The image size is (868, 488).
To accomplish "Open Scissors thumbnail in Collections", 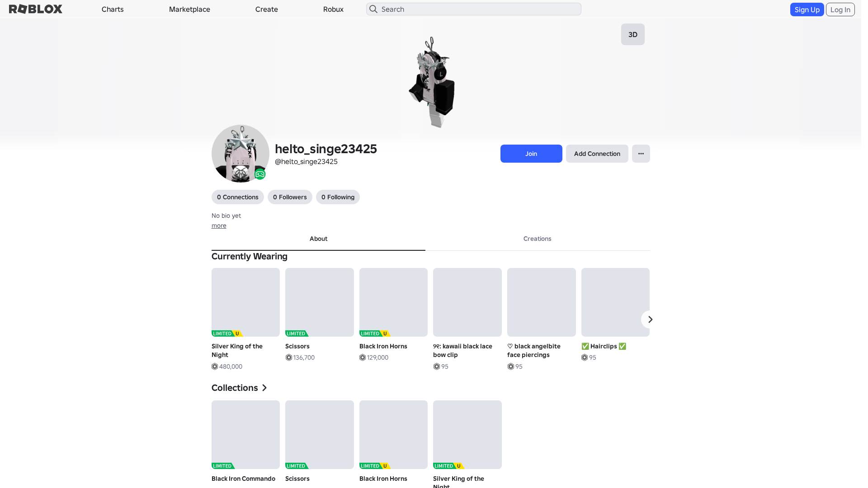I will pos(320,435).
